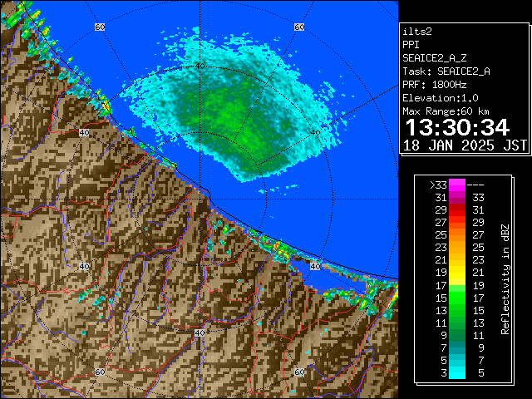Click the lowest legend value "3"

click(x=444, y=373)
